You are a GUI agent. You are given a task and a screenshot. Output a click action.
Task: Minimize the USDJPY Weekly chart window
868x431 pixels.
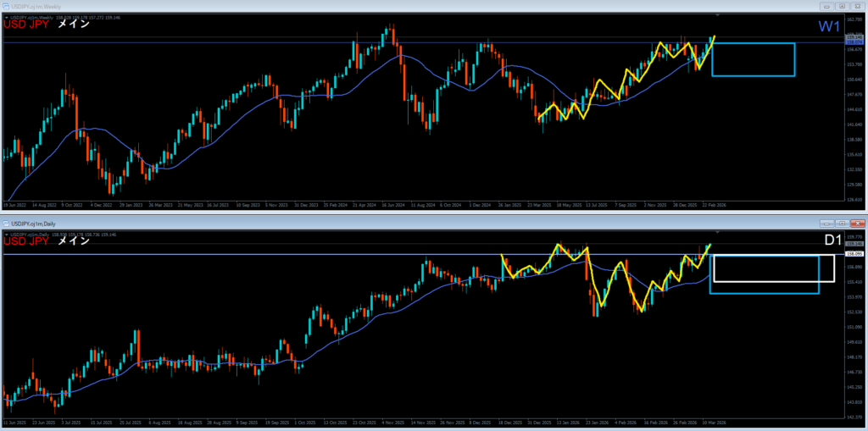point(827,6)
